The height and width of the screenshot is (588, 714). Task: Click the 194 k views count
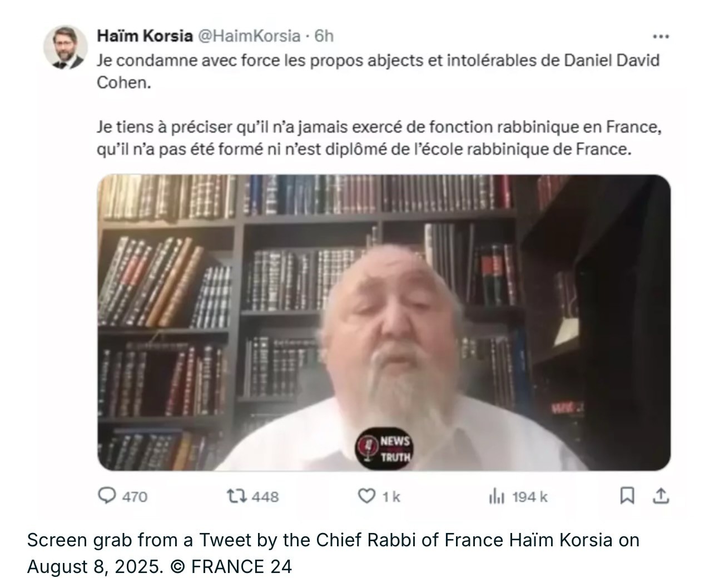[x=529, y=496]
